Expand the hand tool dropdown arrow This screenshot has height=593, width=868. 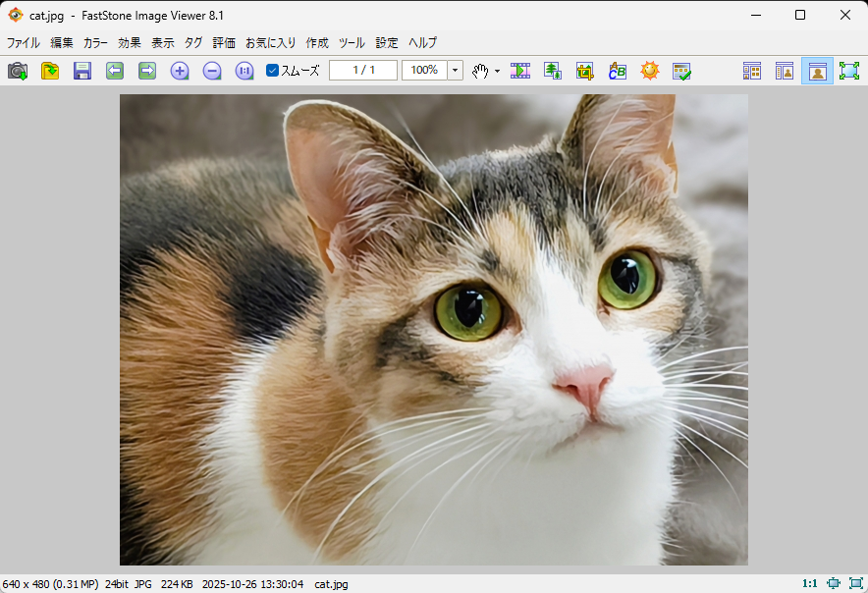[x=497, y=71]
